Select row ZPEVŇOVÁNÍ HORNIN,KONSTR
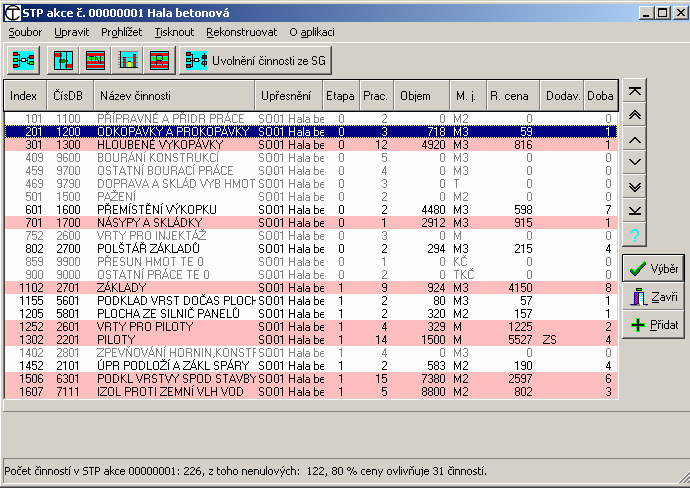This screenshot has height=488, width=690. [x=311, y=352]
